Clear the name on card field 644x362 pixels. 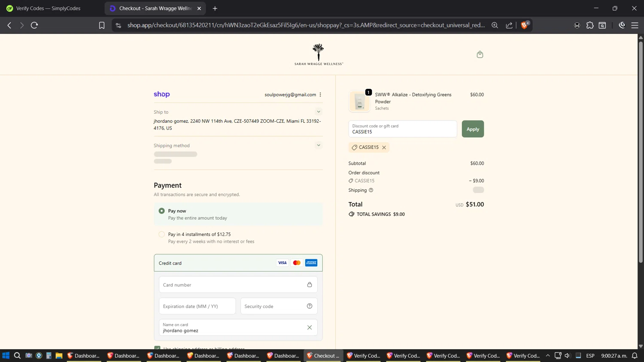point(310,328)
